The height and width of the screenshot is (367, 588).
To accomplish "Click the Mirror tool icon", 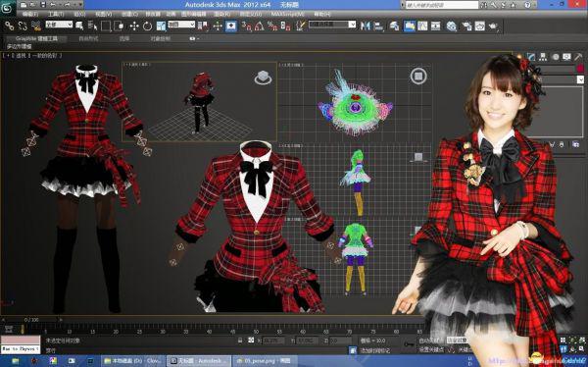I will [x=366, y=26].
